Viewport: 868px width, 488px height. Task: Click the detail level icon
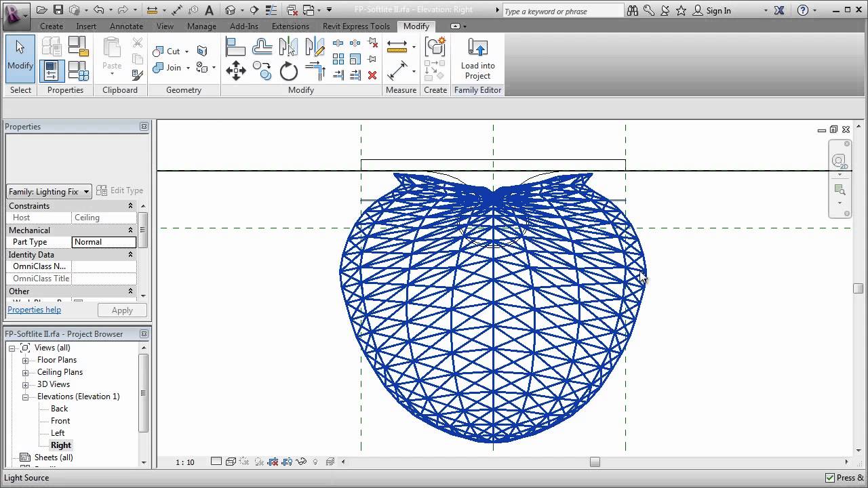pos(216,462)
